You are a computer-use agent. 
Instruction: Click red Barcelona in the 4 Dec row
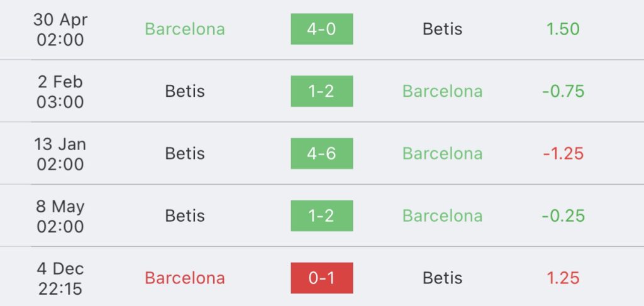pos(185,278)
